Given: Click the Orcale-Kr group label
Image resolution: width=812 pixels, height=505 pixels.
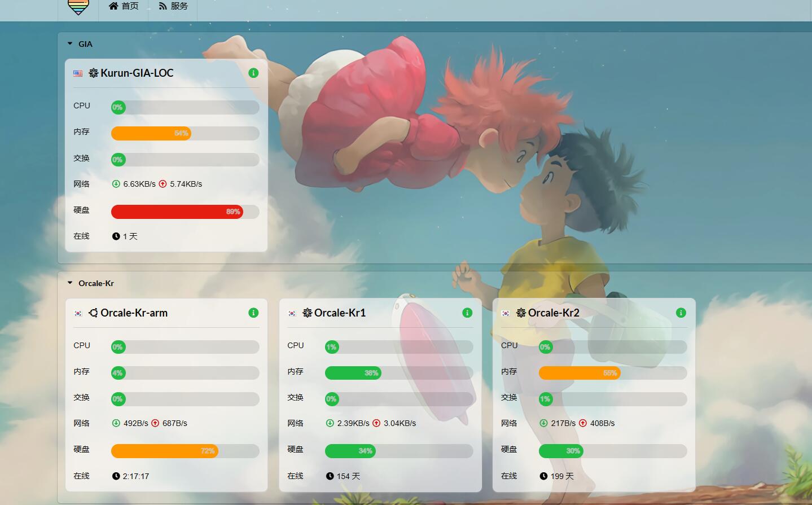Looking at the screenshot, I should [96, 283].
